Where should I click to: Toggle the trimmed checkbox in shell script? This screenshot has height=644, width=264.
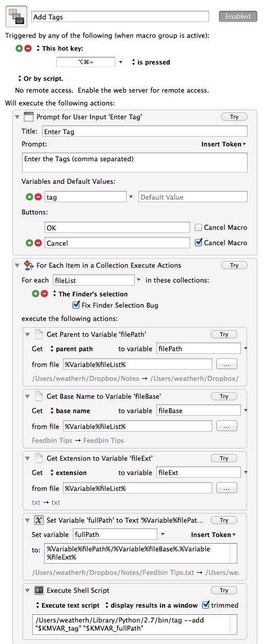coord(206,605)
